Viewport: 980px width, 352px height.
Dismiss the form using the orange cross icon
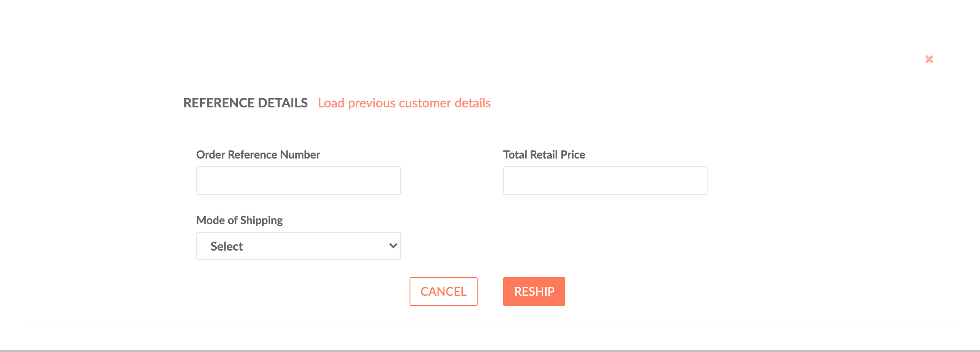coord(929,59)
